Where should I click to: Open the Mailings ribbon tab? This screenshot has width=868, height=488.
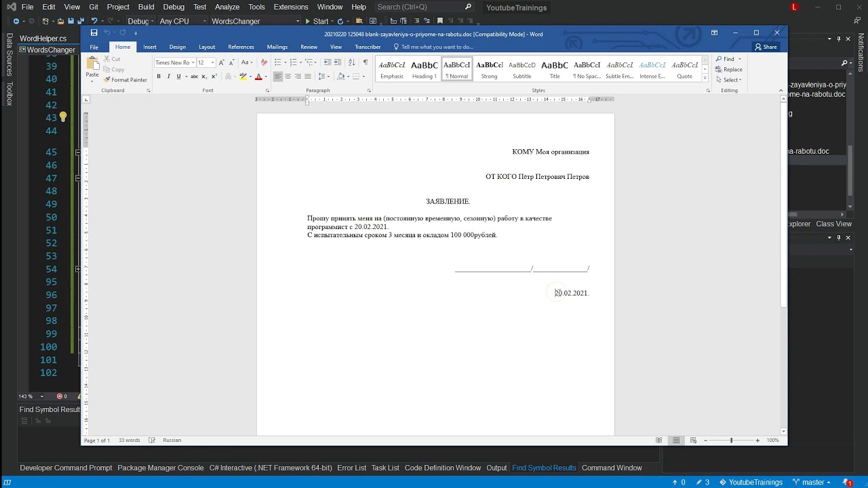pos(277,47)
